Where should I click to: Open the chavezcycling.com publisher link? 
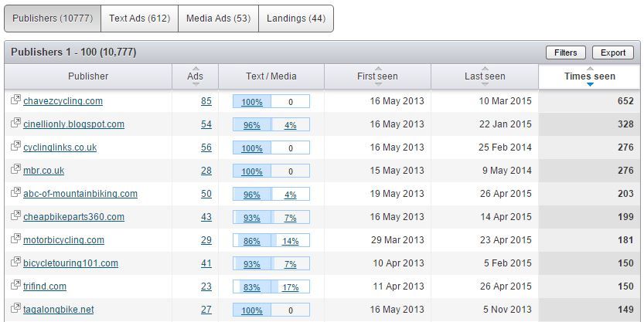click(63, 101)
